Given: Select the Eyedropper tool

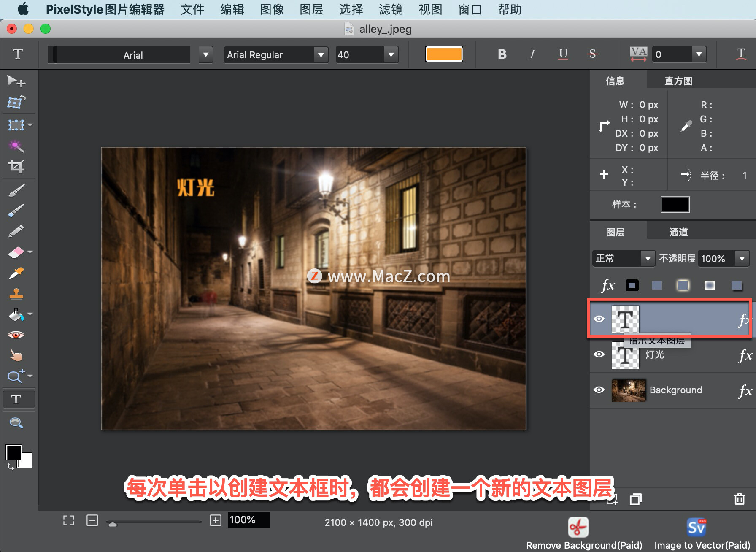Looking at the screenshot, I should 17,273.
